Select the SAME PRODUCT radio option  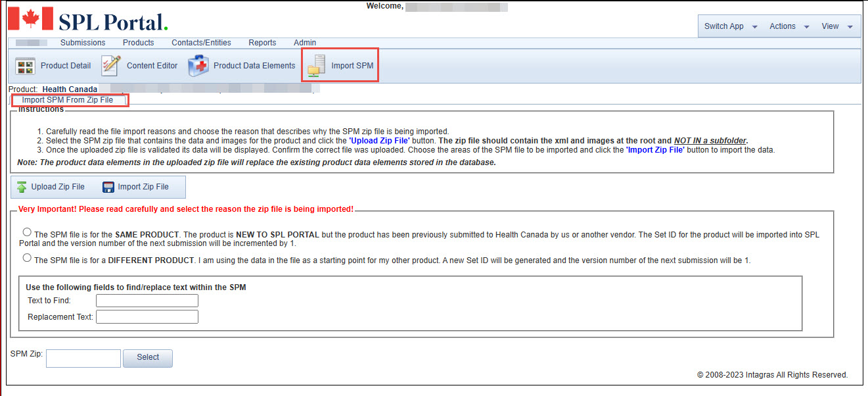(27, 232)
